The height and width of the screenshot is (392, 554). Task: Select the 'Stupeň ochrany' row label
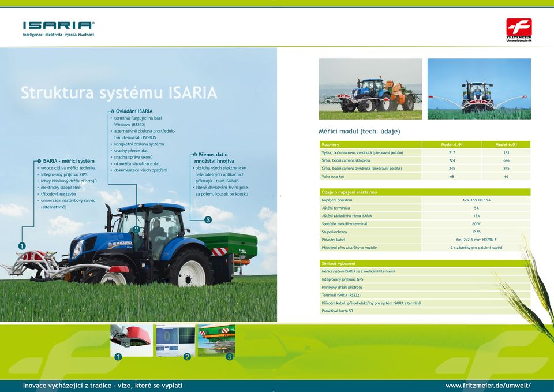point(334,232)
